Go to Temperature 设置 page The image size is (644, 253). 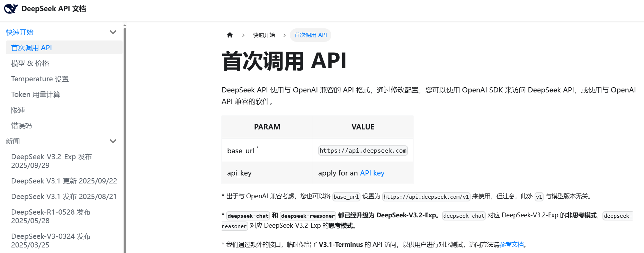coord(40,79)
